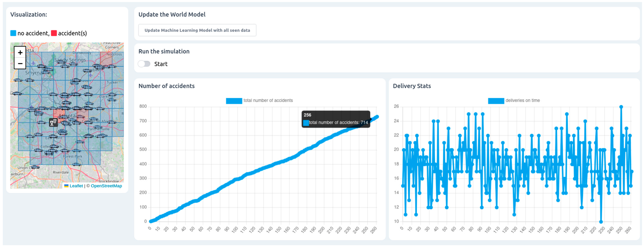The width and height of the screenshot is (644, 248).
Task: Click first data point on accidents chart
Action: (151, 221)
